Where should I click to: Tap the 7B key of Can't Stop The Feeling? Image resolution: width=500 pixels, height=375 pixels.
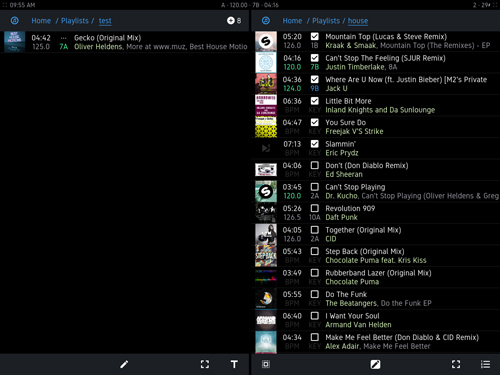point(315,67)
